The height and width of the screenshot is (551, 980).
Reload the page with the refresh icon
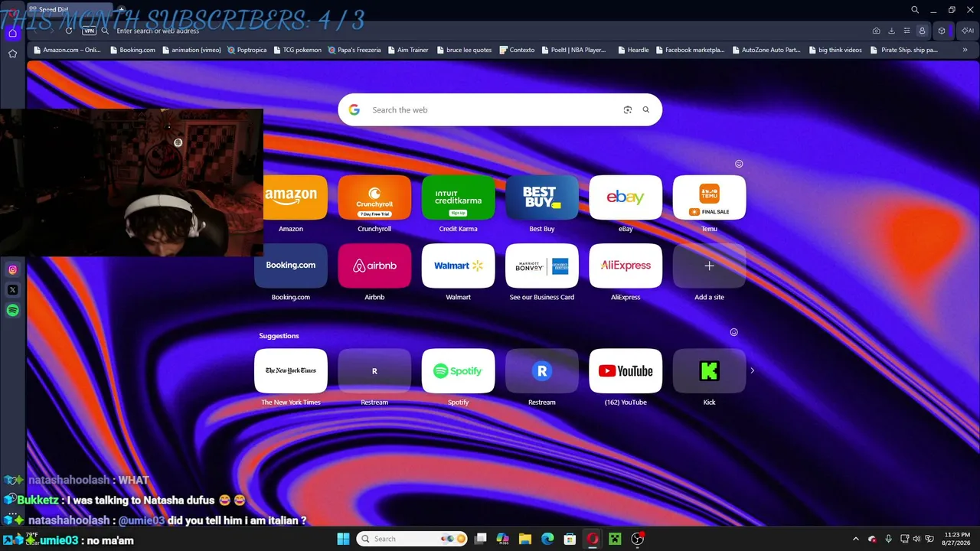pos(69,31)
